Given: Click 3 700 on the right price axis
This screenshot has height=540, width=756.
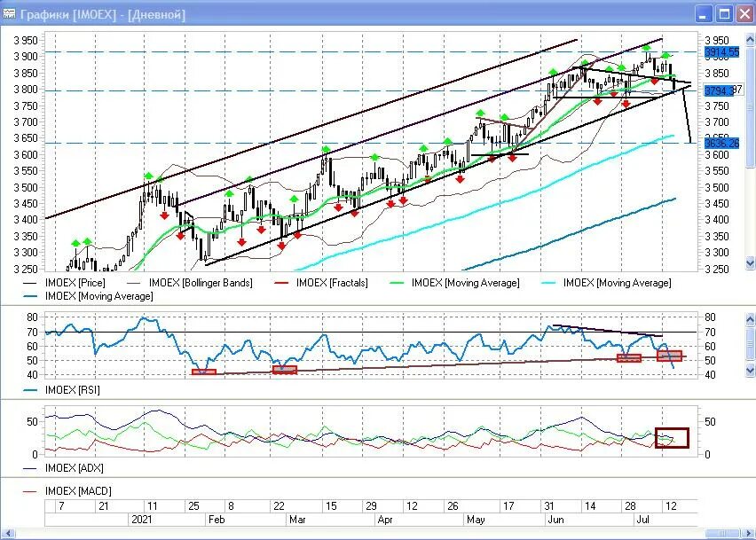Looking at the screenshot, I should (x=717, y=121).
